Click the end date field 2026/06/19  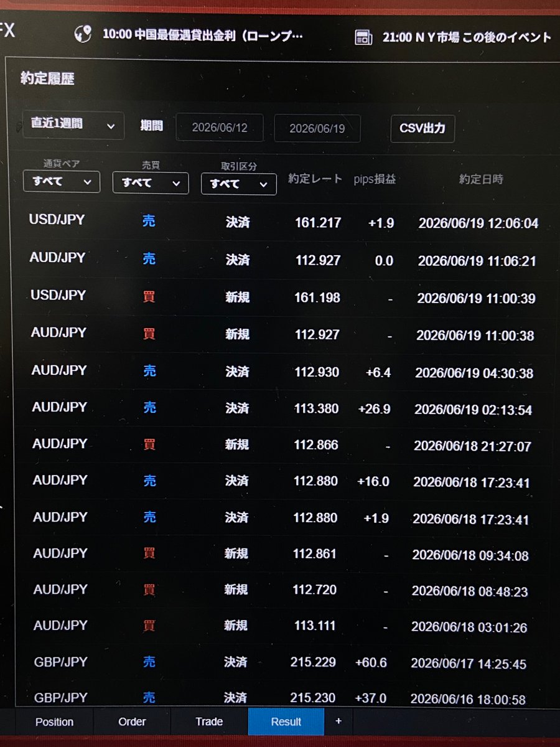click(317, 128)
